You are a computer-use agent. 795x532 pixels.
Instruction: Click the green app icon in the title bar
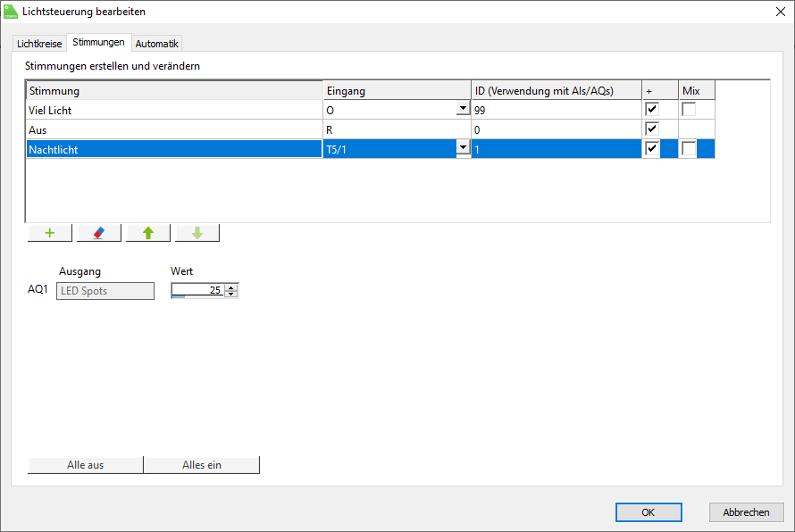10,11
